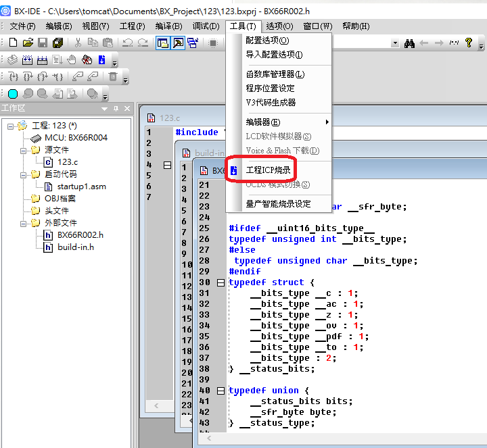This screenshot has height=448, width=487.
Task: Open the debug step toolbar overflow arrow
Action: [x=126, y=80]
